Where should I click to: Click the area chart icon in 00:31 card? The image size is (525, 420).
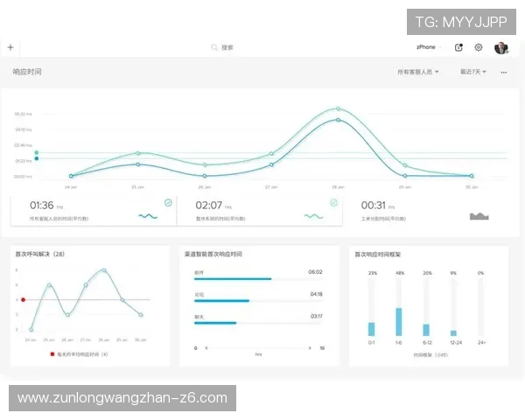pos(479,215)
